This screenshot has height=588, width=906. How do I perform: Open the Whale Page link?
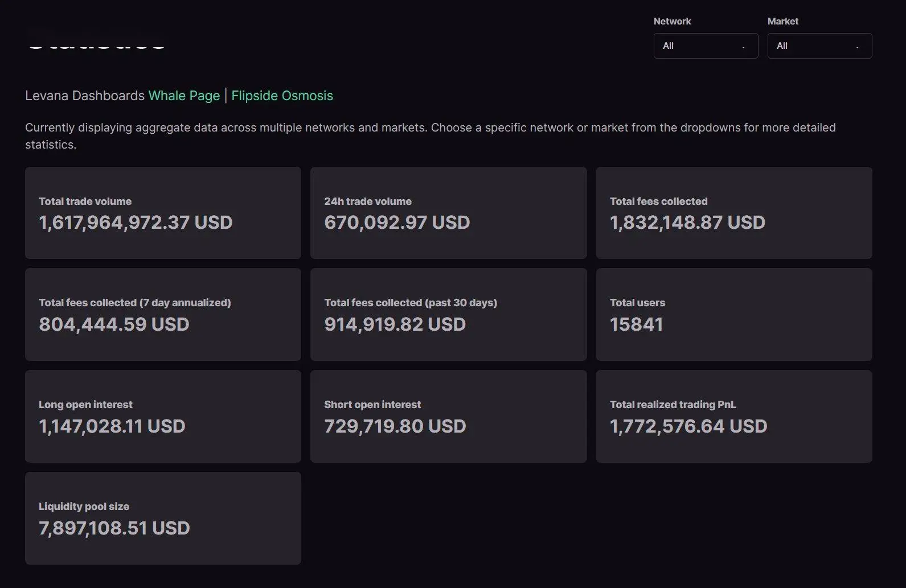point(184,96)
